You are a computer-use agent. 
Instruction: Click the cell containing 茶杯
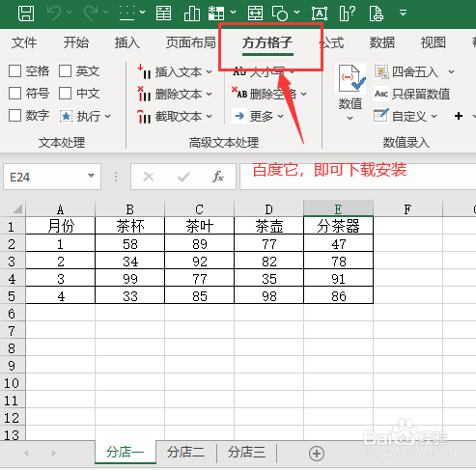130,226
